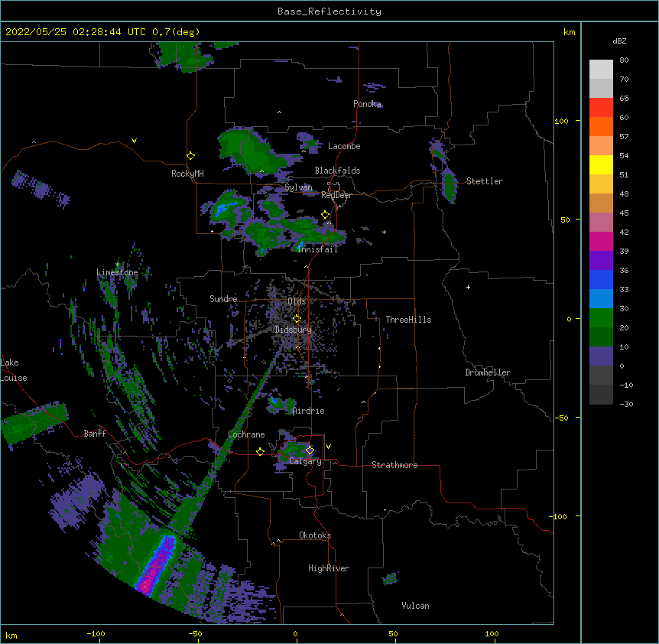Click the Innisfail city label
The width and height of the screenshot is (659, 644).
point(317,249)
